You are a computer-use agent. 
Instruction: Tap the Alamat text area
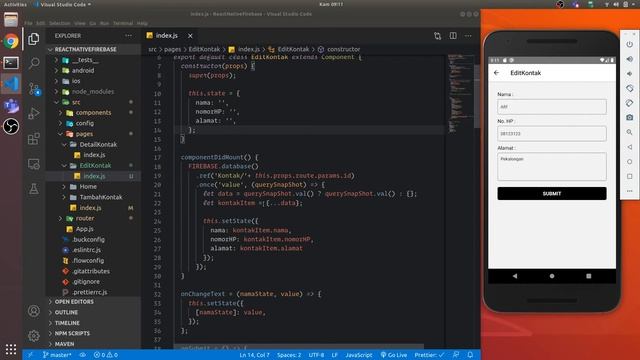click(x=552, y=167)
